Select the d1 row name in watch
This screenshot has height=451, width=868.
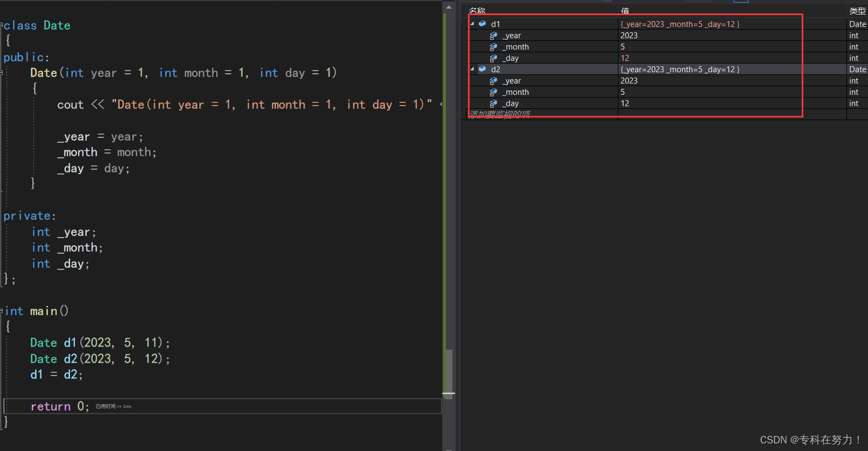click(x=495, y=24)
